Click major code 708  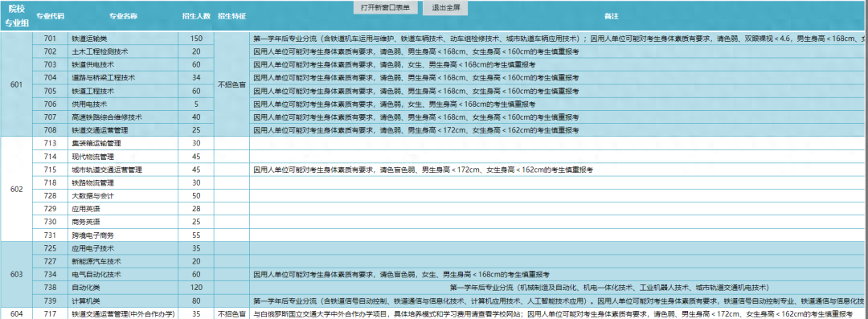pyautogui.click(x=51, y=129)
